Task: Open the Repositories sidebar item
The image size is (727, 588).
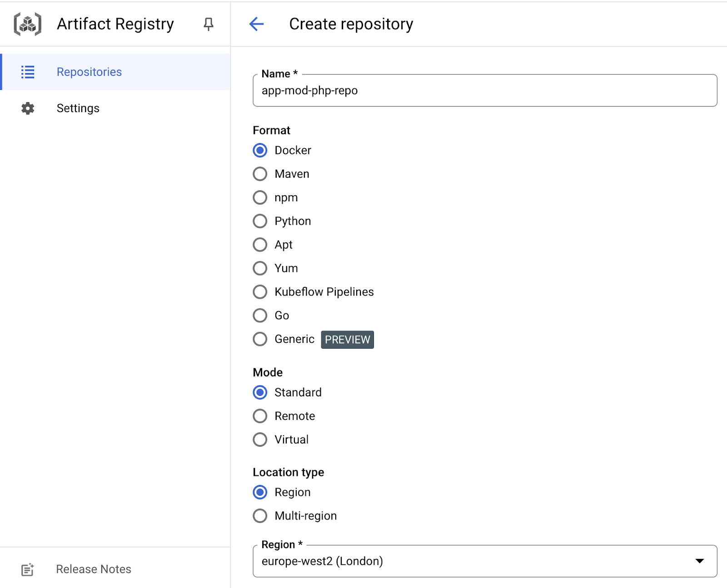Action: (x=89, y=72)
